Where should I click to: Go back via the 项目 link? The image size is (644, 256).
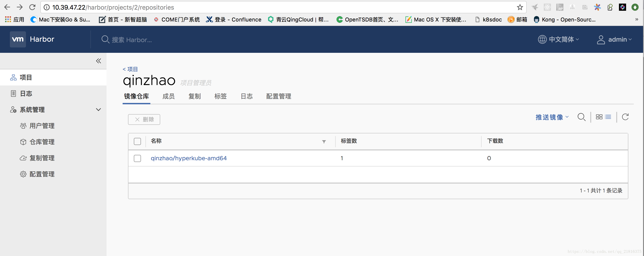pyautogui.click(x=130, y=69)
